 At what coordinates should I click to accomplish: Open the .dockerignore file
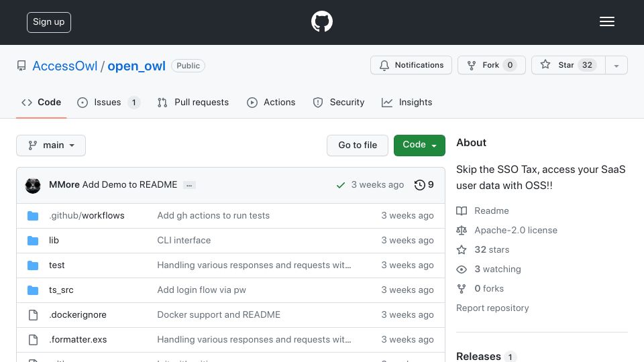(x=78, y=315)
